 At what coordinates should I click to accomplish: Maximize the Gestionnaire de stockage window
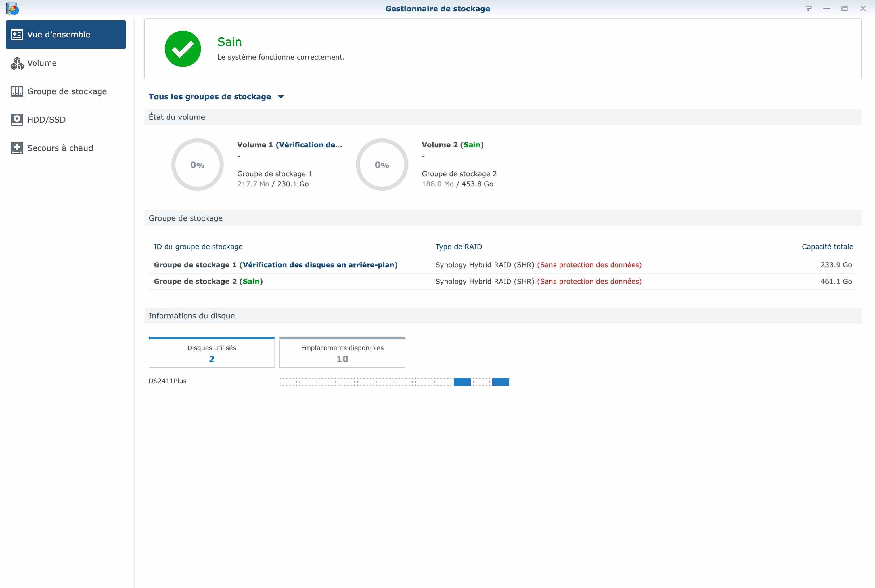(x=845, y=8)
